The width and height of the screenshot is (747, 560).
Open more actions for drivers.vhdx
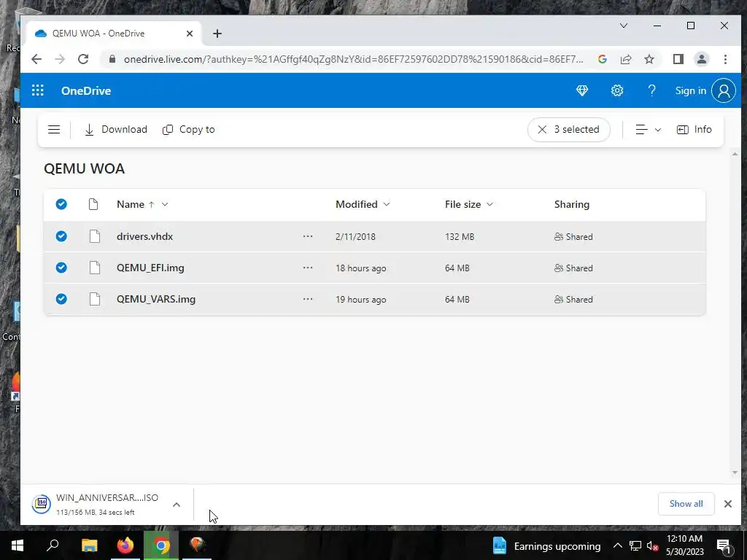pos(308,236)
